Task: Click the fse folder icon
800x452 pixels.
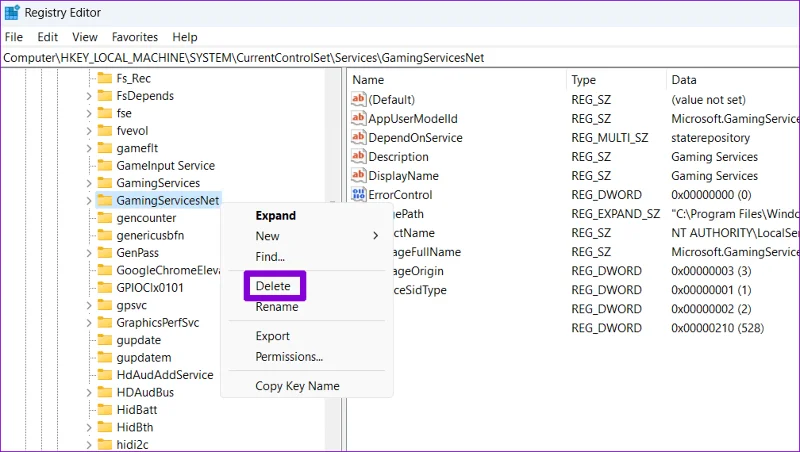Action: pos(105,113)
